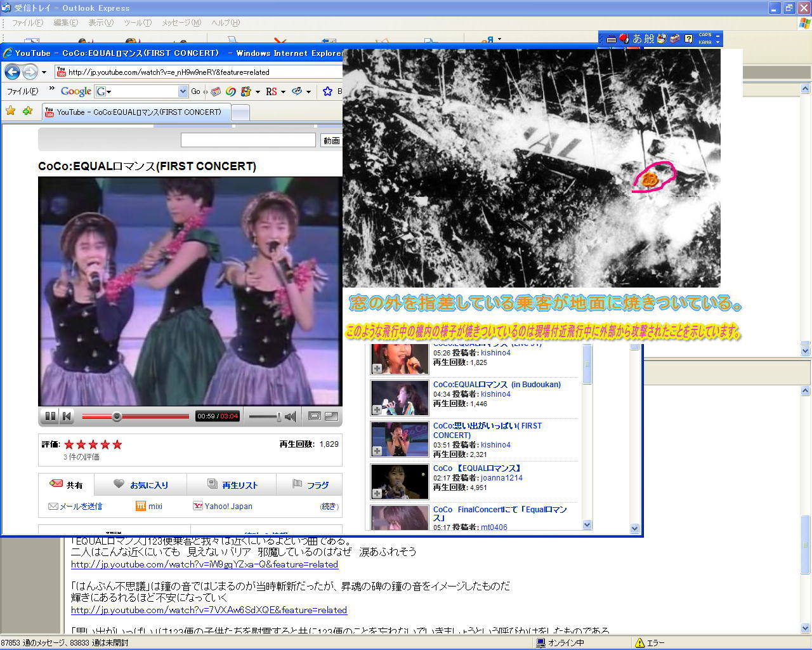
Task: Mute the video using the speaker icon
Action: click(x=291, y=416)
